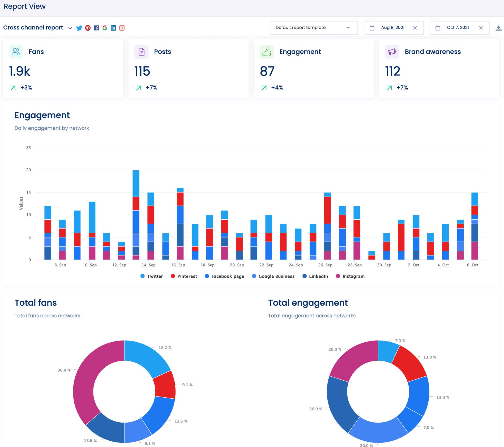Image resolution: width=504 pixels, height=447 pixels.
Task: Download the report using the download icon
Action: point(498,27)
